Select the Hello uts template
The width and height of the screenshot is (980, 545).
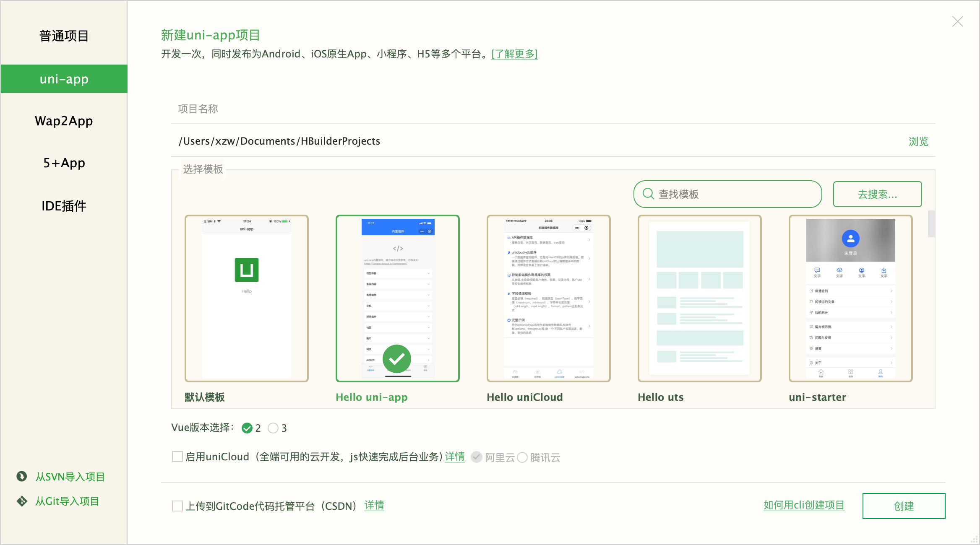[699, 298]
